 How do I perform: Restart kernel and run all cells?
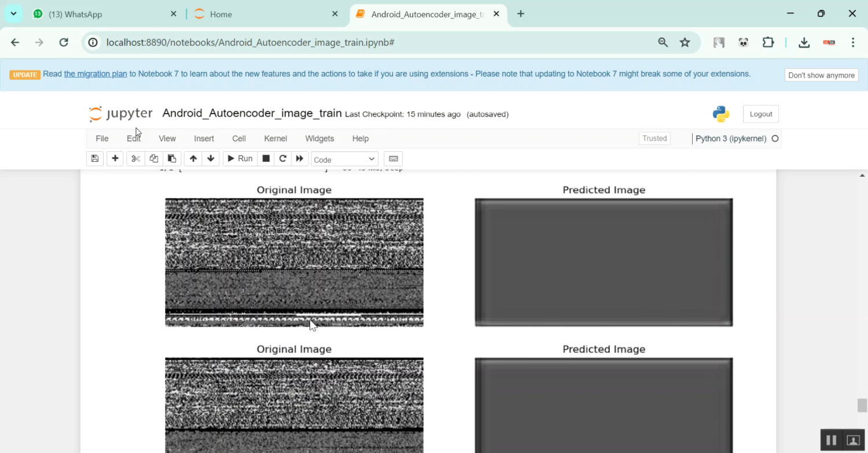pos(300,158)
